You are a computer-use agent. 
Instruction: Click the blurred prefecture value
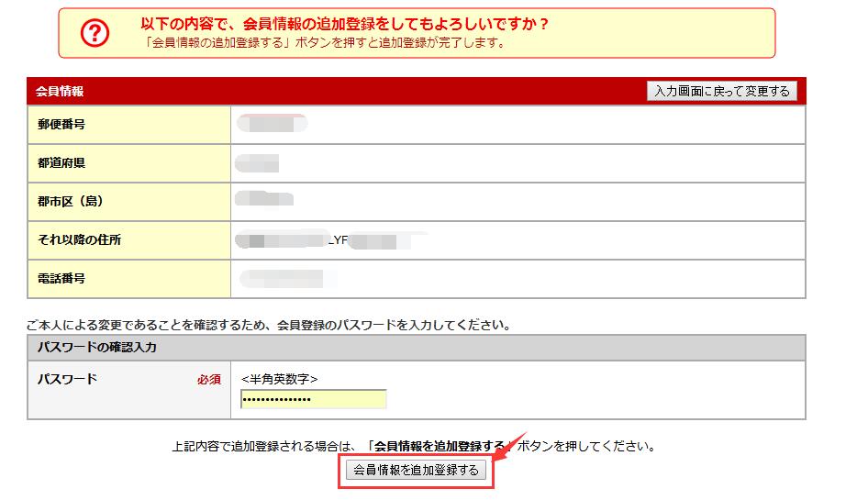click(257, 163)
